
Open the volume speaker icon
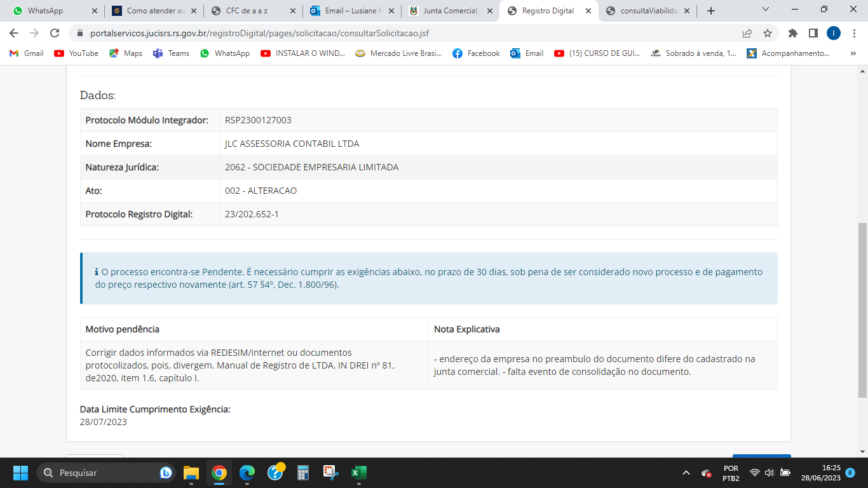(x=770, y=473)
